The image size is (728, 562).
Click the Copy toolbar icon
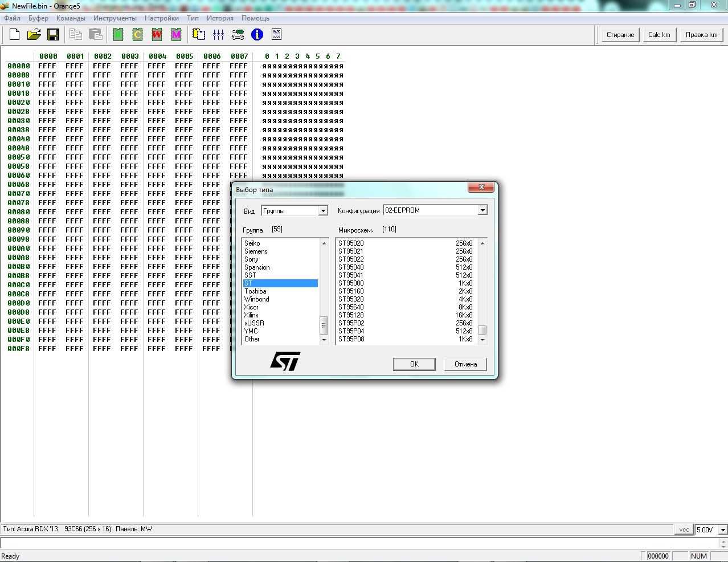(x=76, y=35)
